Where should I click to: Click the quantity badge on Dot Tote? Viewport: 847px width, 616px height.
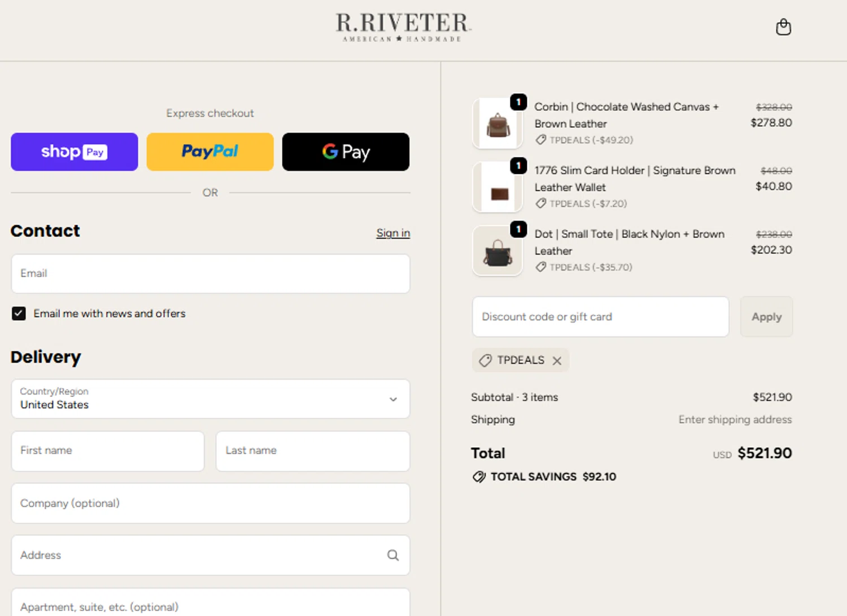518,229
